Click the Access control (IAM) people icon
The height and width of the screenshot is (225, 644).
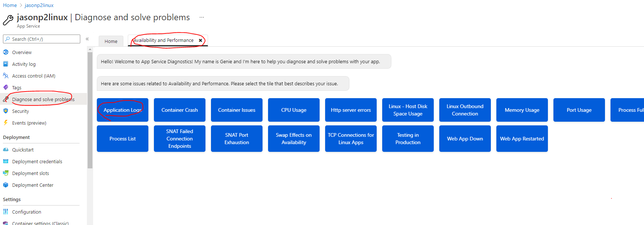tap(6, 76)
